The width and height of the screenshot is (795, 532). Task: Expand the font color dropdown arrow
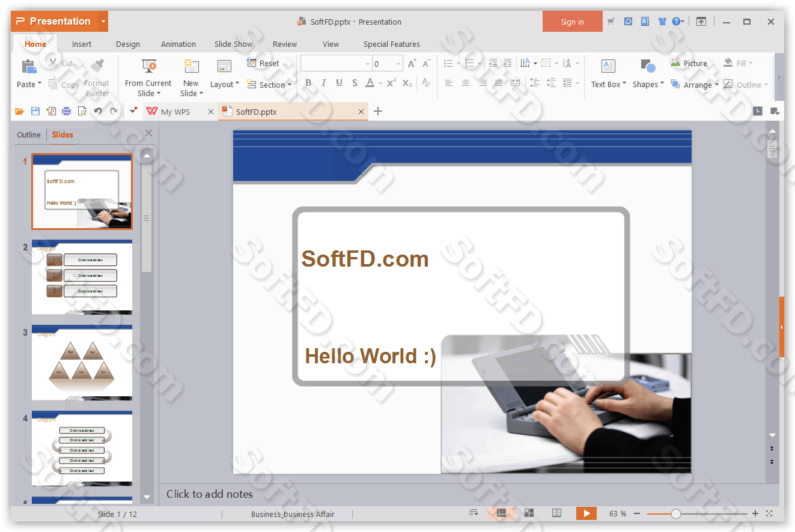(x=380, y=83)
